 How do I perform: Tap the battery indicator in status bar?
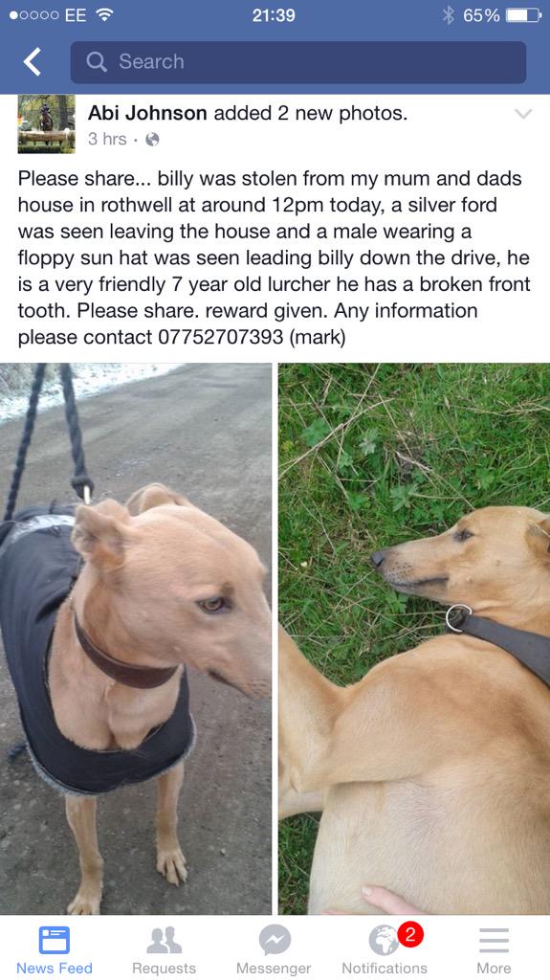click(523, 15)
